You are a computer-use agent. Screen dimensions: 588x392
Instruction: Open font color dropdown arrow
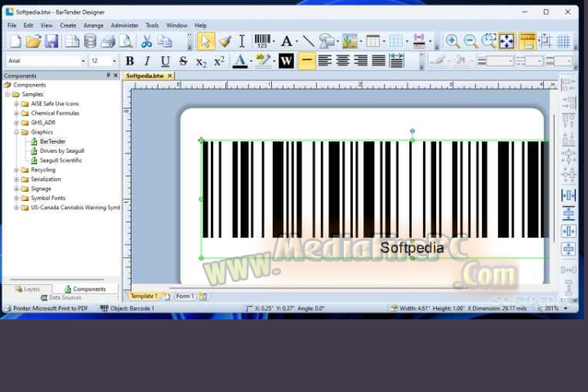251,61
